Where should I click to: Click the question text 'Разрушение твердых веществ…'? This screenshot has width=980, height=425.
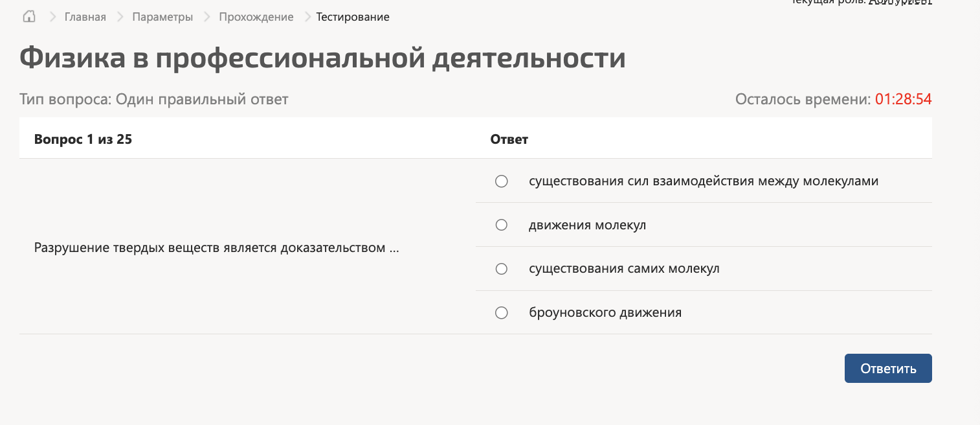click(216, 247)
